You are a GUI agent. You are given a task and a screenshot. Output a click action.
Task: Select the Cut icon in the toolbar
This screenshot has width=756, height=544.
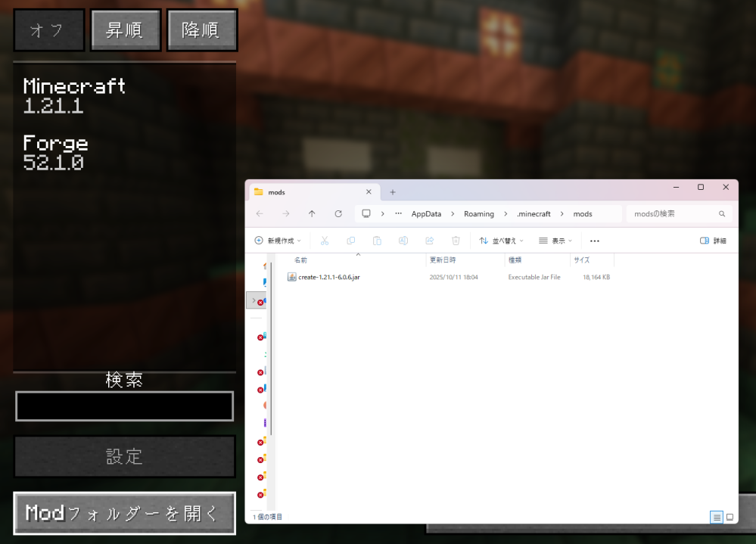coord(324,240)
